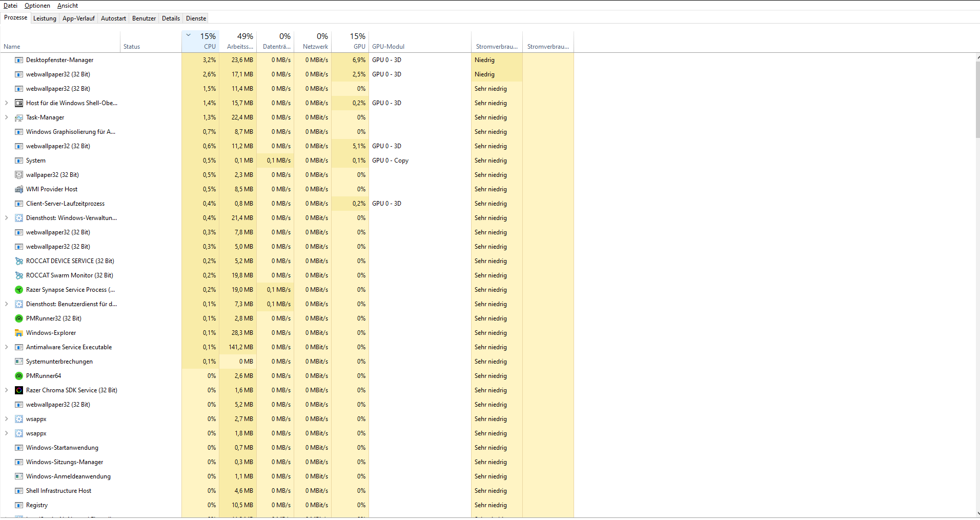This screenshot has width=980, height=520.
Task: Open the Optionen menu
Action: [x=37, y=6]
